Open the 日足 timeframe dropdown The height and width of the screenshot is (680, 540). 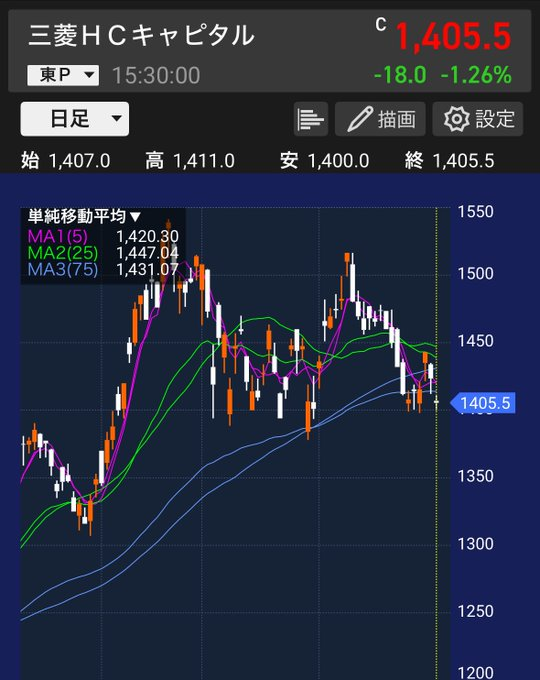(x=75, y=119)
